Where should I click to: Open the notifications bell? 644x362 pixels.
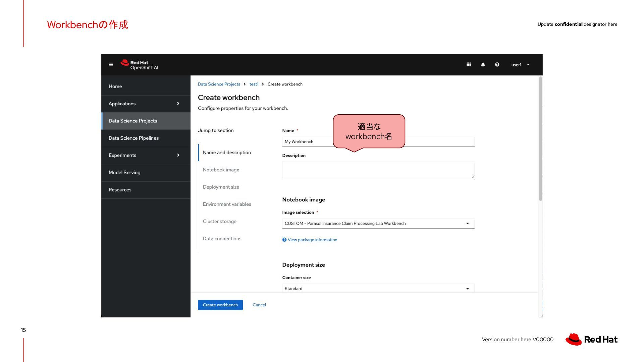pos(483,65)
